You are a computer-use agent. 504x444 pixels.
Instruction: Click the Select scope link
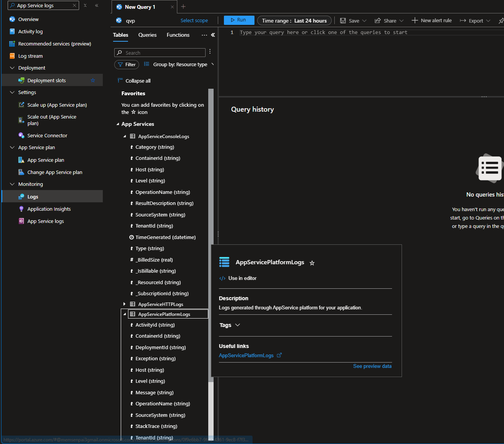(x=194, y=21)
